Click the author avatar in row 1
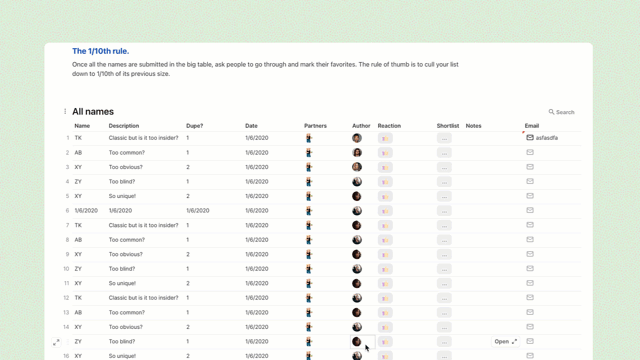This screenshot has height=360, width=640. coord(357,138)
